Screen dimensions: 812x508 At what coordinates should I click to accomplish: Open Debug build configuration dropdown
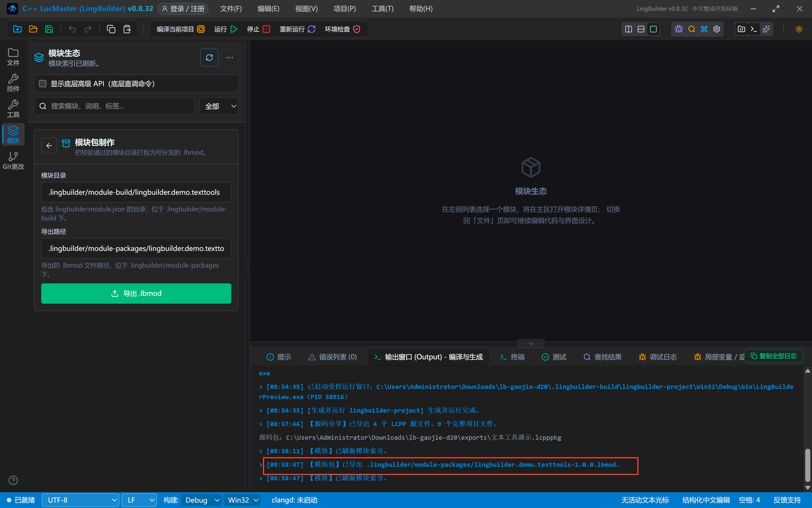coord(201,500)
